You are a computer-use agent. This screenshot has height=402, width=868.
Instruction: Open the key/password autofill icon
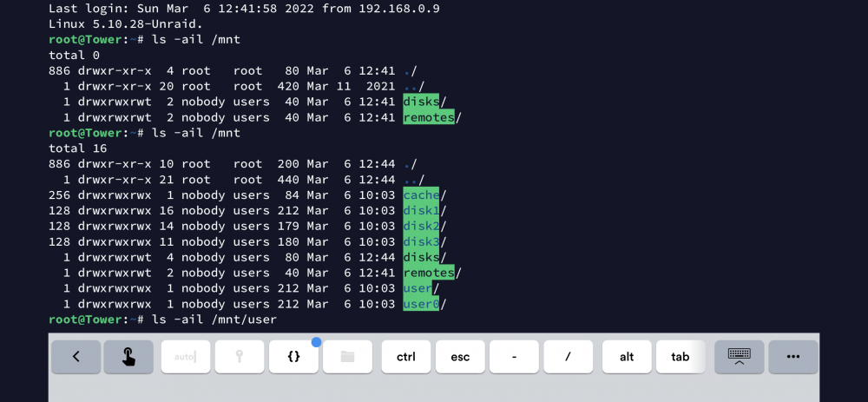point(240,357)
